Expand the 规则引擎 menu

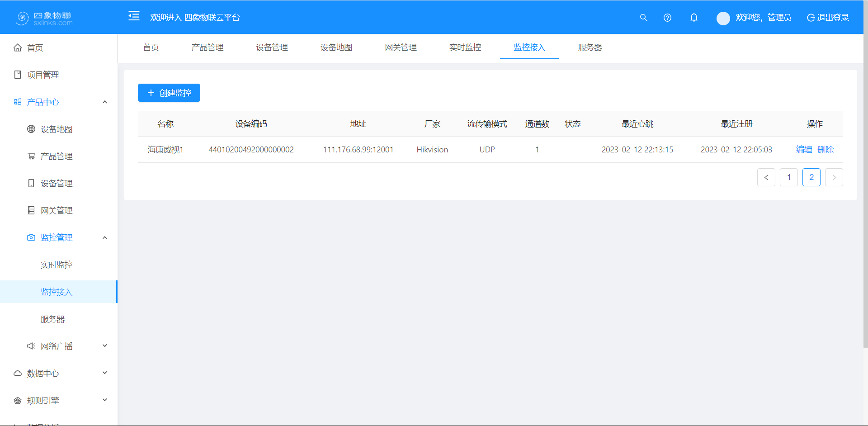coord(104,400)
